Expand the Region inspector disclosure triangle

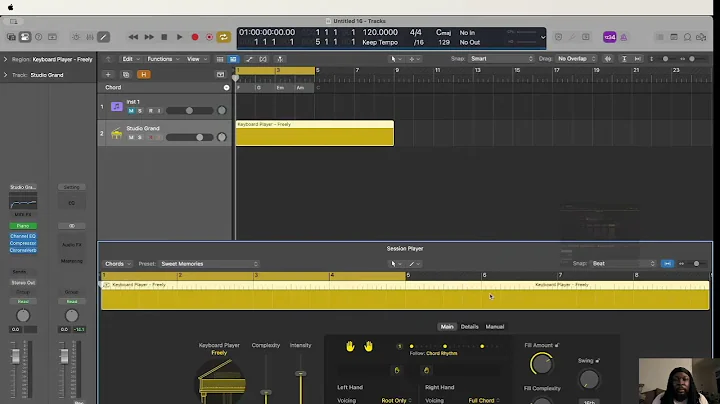click(6, 59)
